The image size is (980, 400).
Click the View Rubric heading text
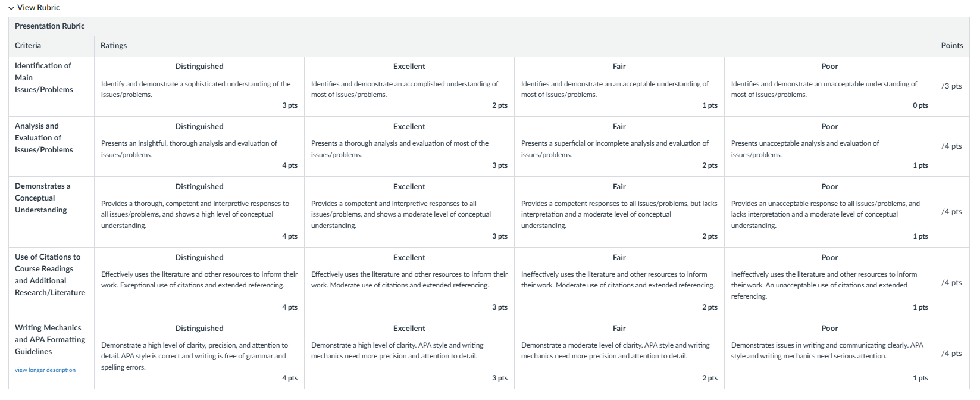pos(39,8)
